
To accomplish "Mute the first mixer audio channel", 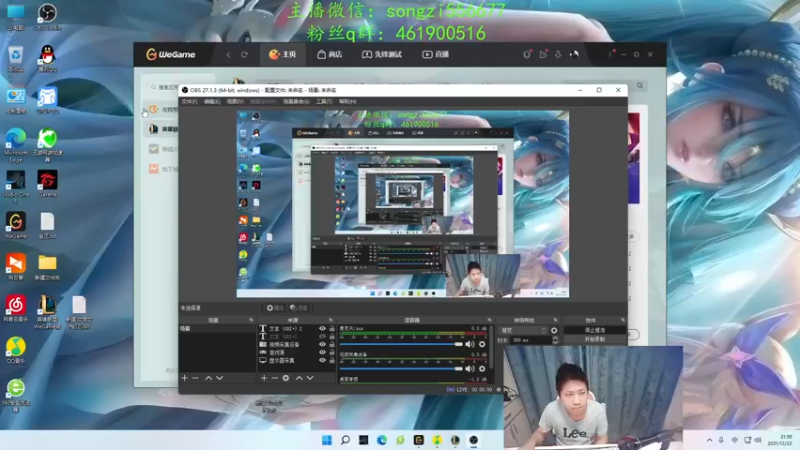I will (469, 344).
